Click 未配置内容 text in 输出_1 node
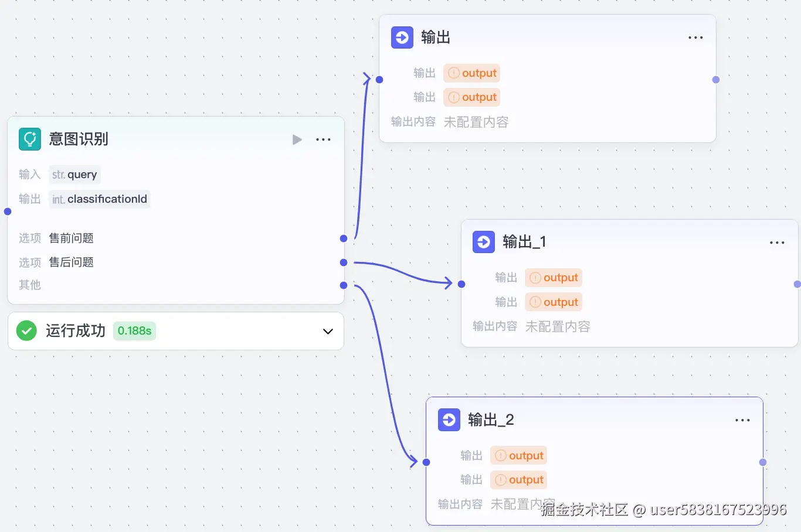801x532 pixels. (x=558, y=326)
